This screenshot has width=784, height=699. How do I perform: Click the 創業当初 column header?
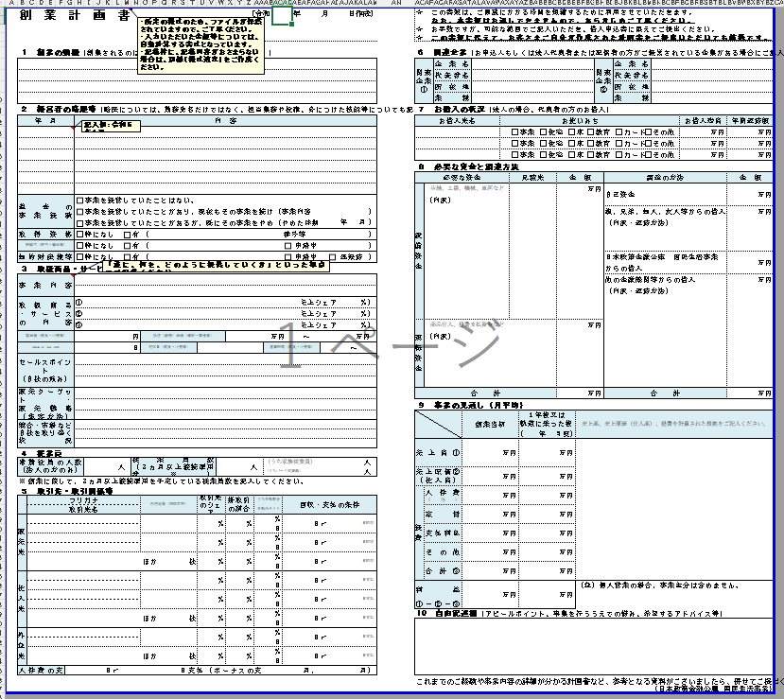490,425
